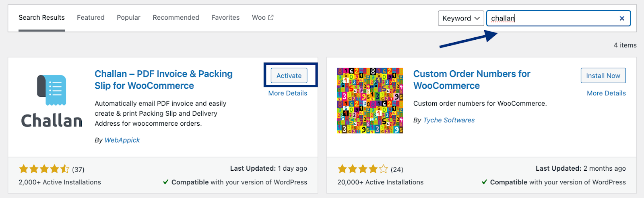The image size is (644, 198).
Task: Click '20,000+ Active Installations' text
Action: point(380,182)
